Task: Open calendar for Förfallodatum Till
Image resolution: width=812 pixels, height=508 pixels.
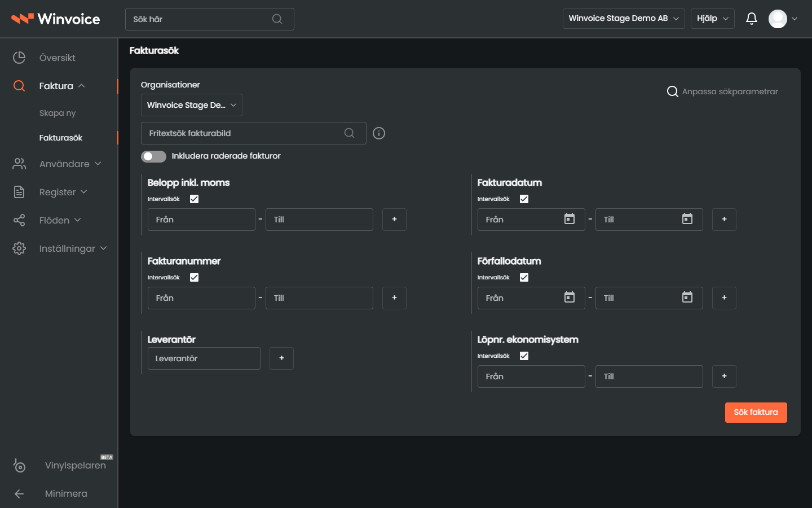Action: [687, 297]
